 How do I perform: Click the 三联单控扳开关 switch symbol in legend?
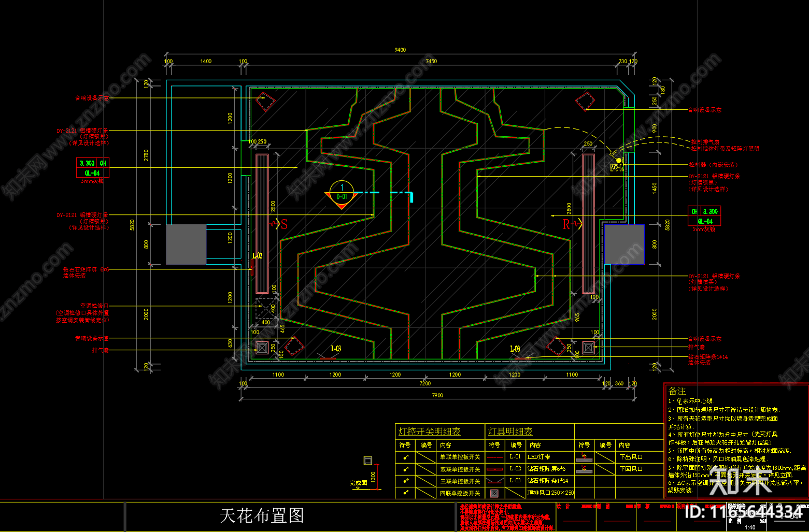click(406, 481)
